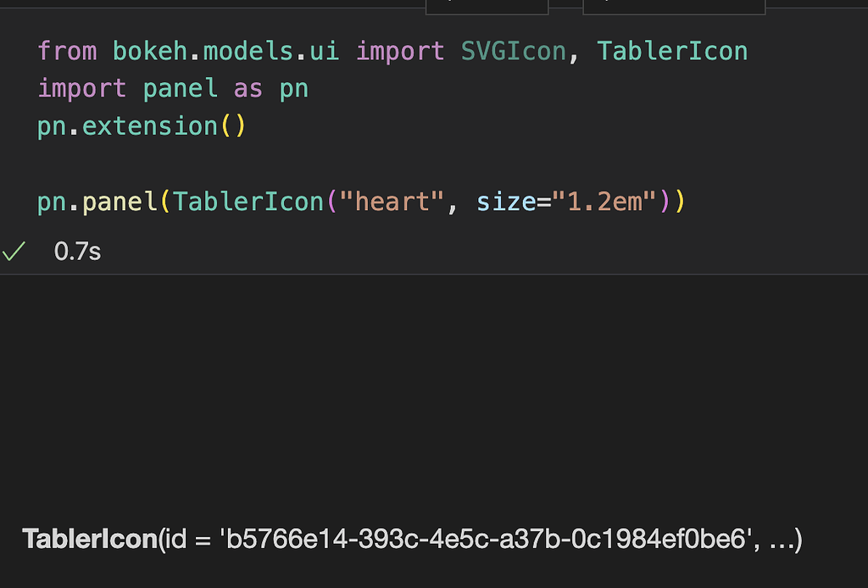The image size is (868, 588).
Task: Click the models.ui submodule path
Action: click(x=270, y=51)
